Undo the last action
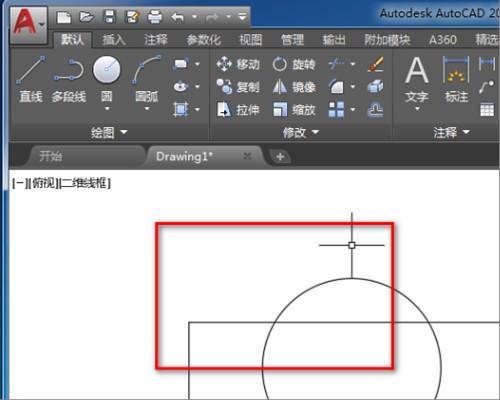 point(178,17)
